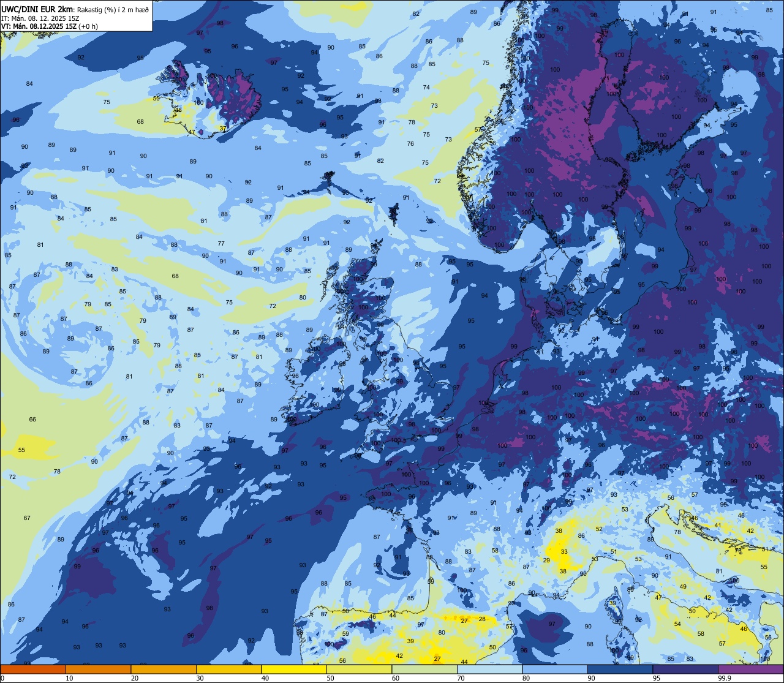This screenshot has height=683, width=784.
Task: Click the humidity value 29 on the map
Action: coord(546,560)
